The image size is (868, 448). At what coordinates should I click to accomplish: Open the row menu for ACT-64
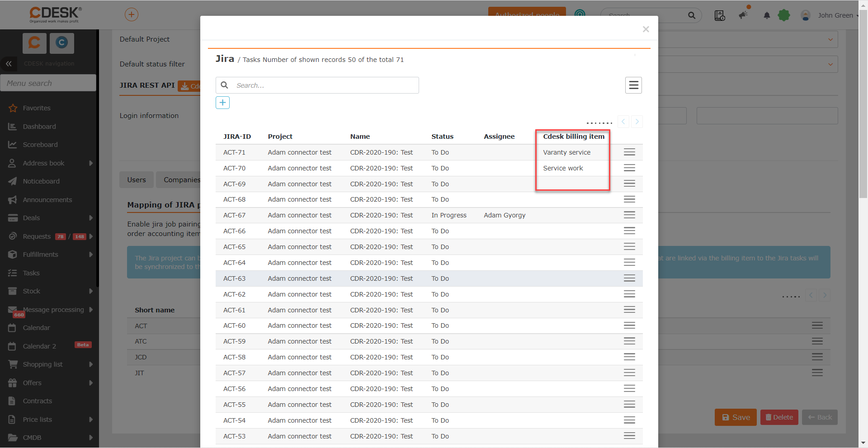tap(629, 263)
